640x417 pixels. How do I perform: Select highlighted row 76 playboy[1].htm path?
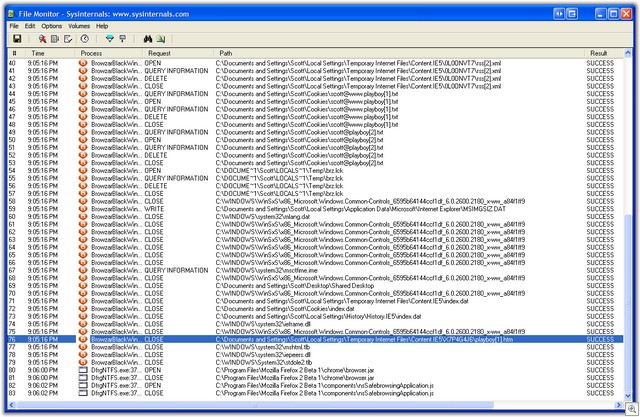coord(364,339)
